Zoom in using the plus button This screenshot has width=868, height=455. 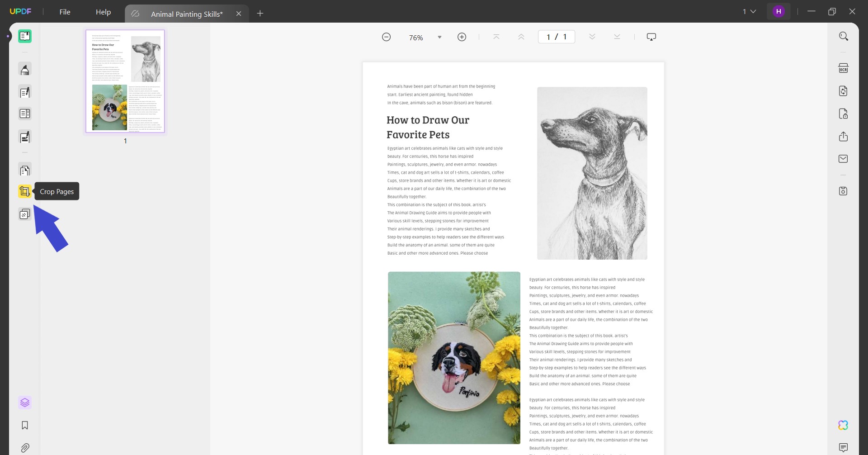coord(462,37)
